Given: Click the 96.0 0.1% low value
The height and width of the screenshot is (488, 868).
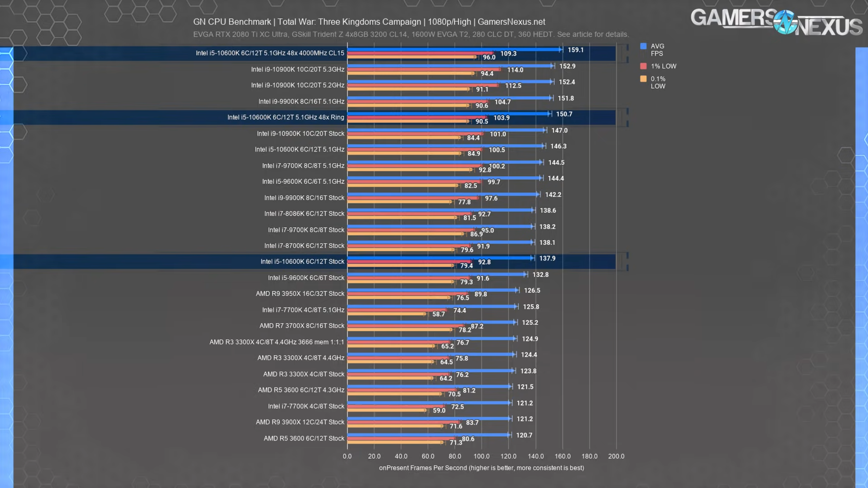Looking at the screenshot, I should [x=489, y=57].
